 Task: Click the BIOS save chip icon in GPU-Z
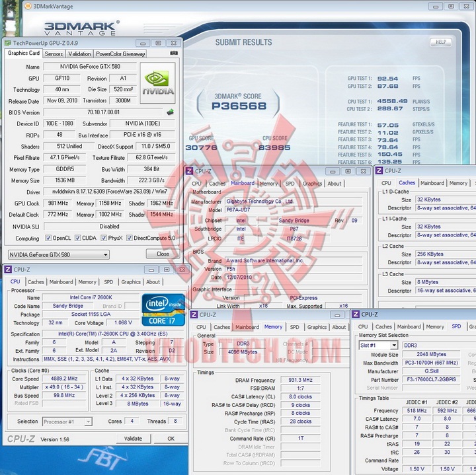[x=171, y=112]
